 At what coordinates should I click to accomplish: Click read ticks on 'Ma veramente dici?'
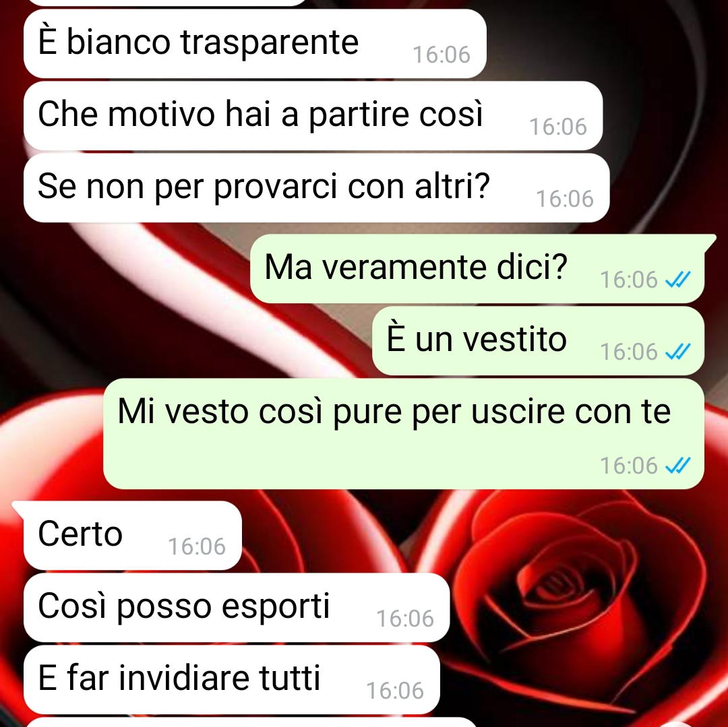click(x=678, y=280)
